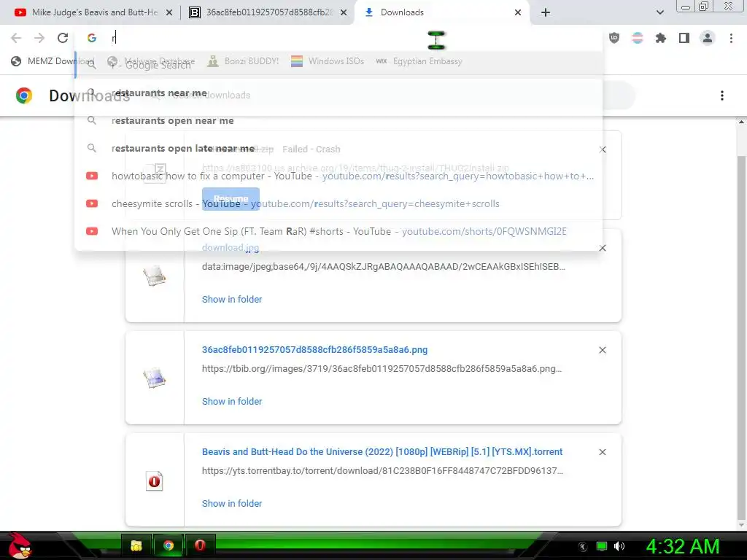Image resolution: width=747 pixels, height=560 pixels.
Task: Open File Explorer from taskbar
Action: [x=136, y=545]
